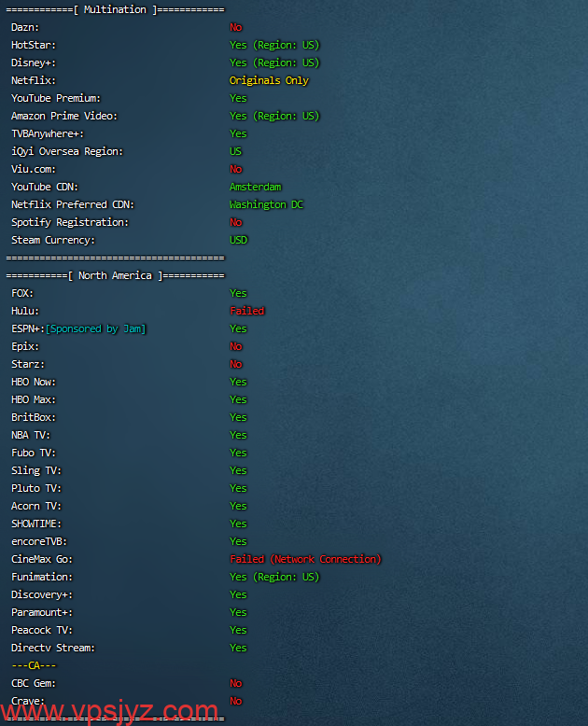588x726 pixels.
Task: Select the ESPN+: label
Action: [x=28, y=328]
